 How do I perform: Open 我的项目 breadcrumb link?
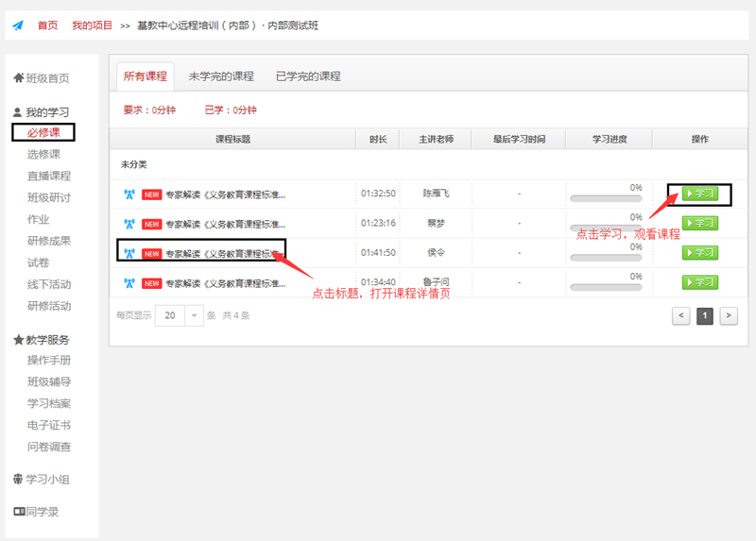pos(92,25)
